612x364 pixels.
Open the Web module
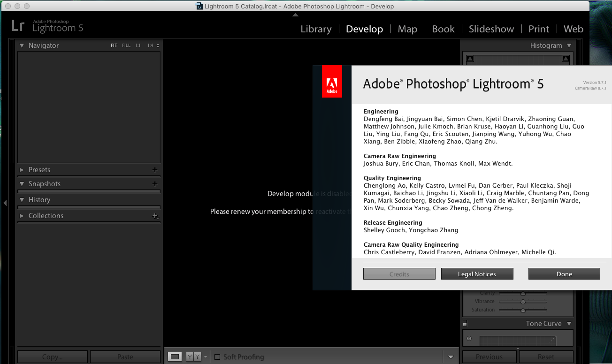[574, 29]
